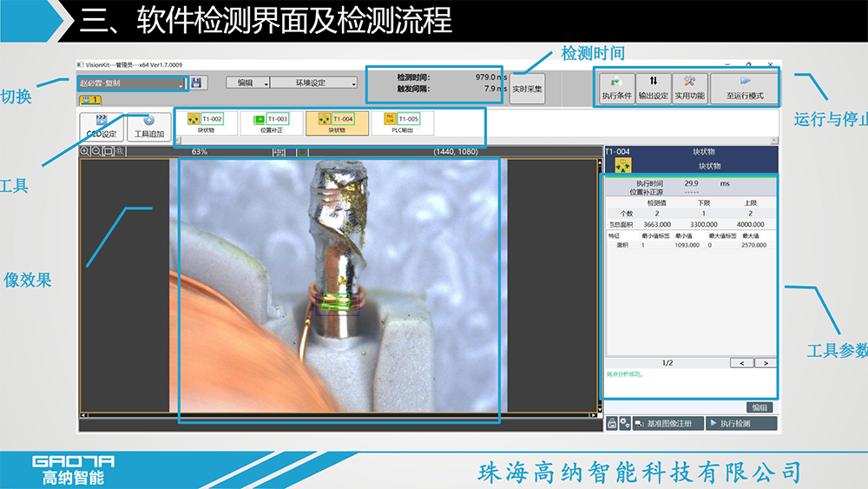Viewport: 868px width, 489px height.
Task: Select the yellow tab numbered 1
Action: (90, 101)
